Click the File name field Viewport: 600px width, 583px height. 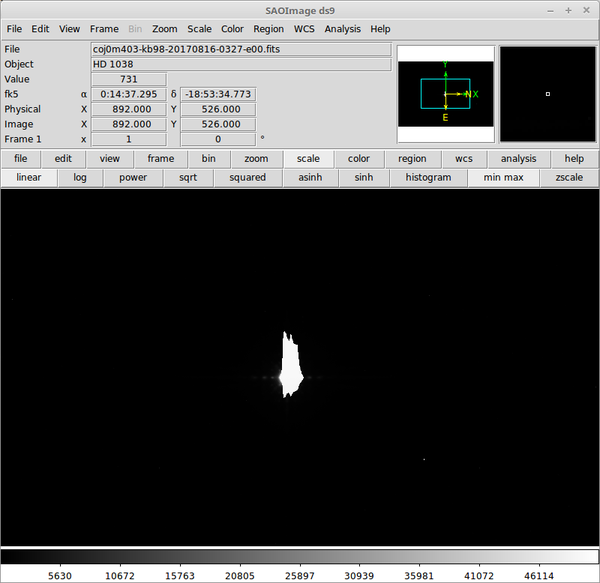tap(241, 49)
